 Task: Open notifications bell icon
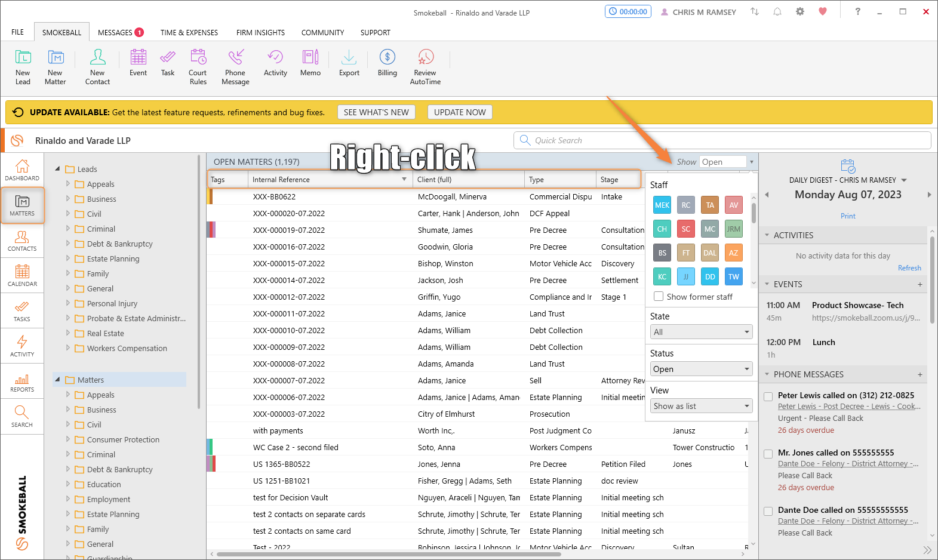point(777,12)
